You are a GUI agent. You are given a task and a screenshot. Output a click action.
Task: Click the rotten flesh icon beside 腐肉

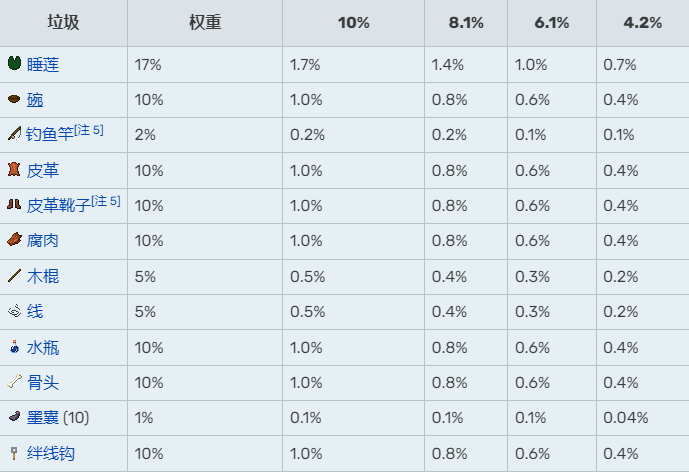coord(15,240)
